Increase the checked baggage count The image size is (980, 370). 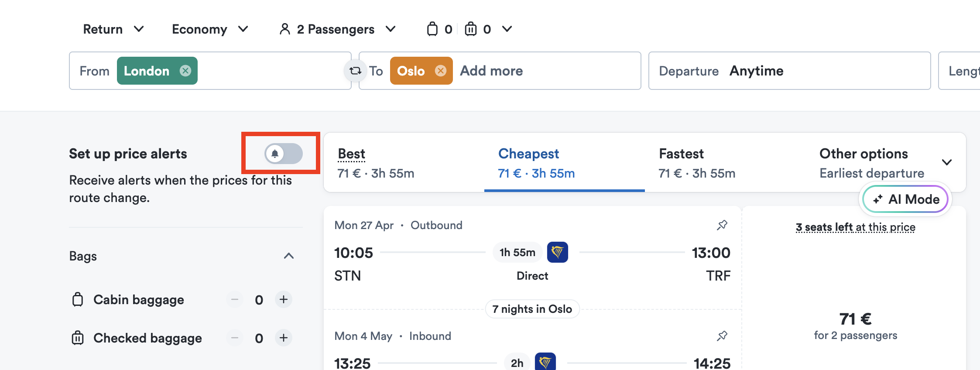click(x=284, y=338)
